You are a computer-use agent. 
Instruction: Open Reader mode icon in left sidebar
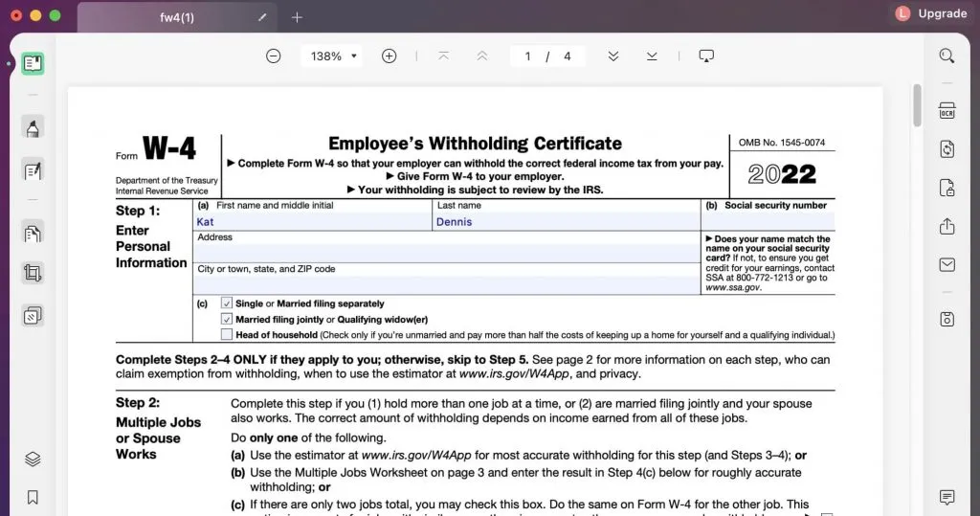[33, 63]
